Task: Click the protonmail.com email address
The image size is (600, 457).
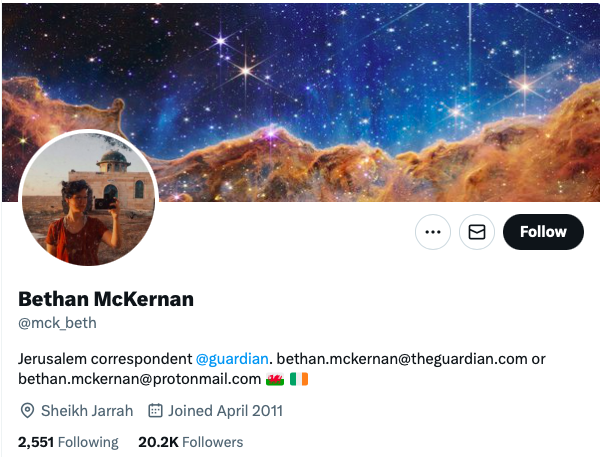Action: 140,379
